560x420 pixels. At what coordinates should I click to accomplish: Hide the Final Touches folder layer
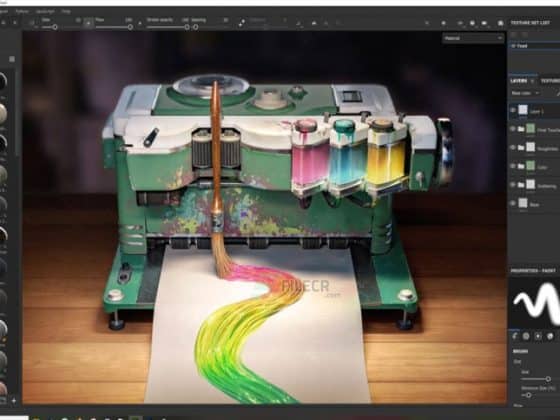(513, 129)
